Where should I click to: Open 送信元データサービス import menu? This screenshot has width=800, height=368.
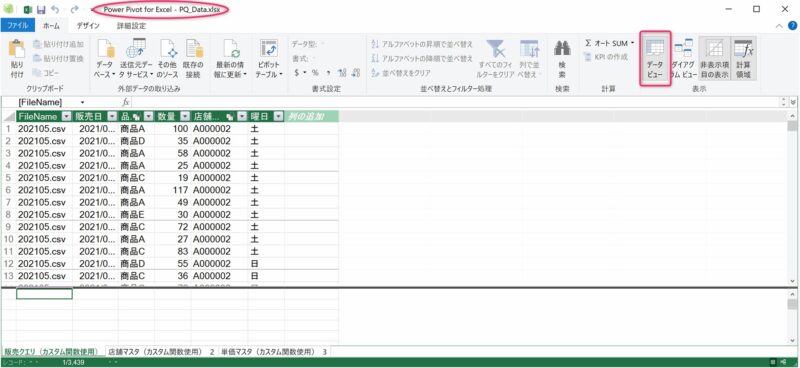[x=136, y=59]
